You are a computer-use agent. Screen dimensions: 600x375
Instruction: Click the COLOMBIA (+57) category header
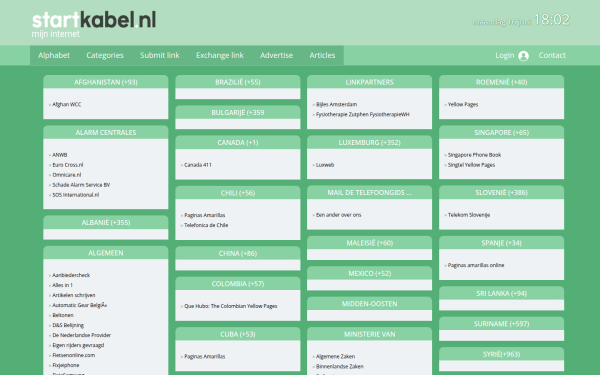point(238,284)
